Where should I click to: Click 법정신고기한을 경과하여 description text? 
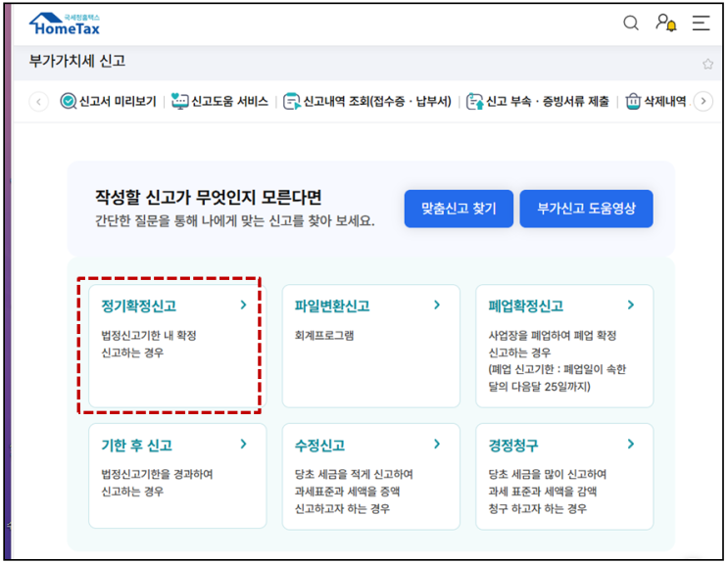pos(157,483)
